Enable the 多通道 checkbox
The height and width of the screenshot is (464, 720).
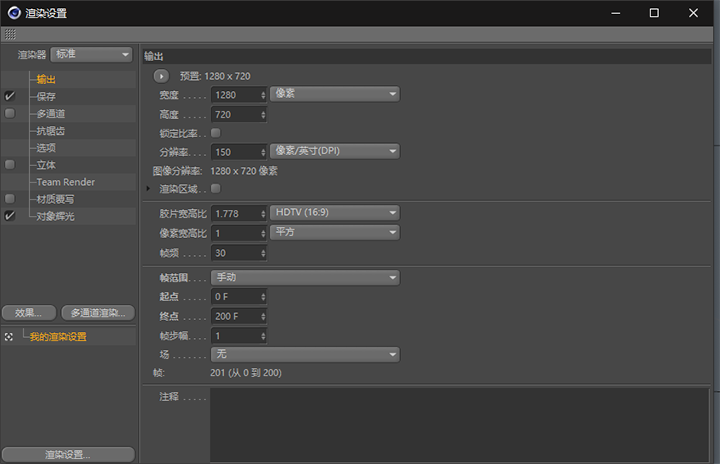coord(10,114)
